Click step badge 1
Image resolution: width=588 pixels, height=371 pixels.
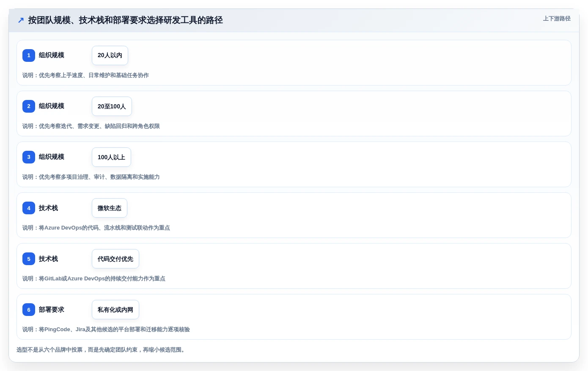click(29, 55)
